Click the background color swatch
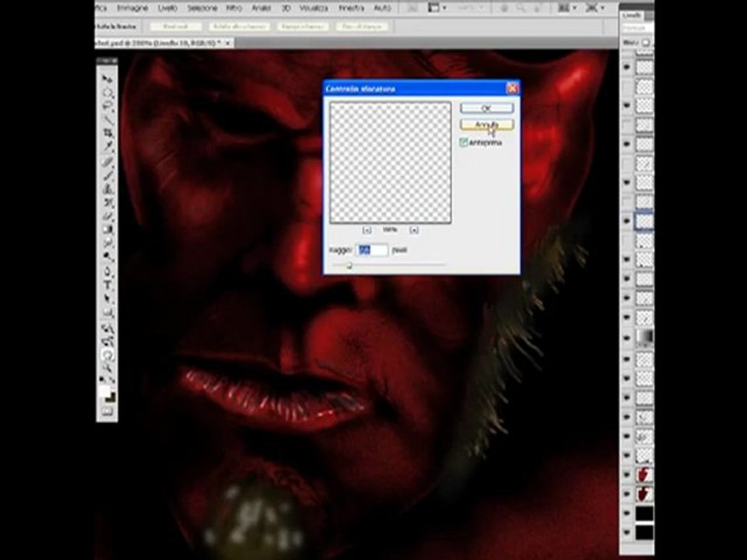Screen dimensions: 747x560 coord(111,397)
